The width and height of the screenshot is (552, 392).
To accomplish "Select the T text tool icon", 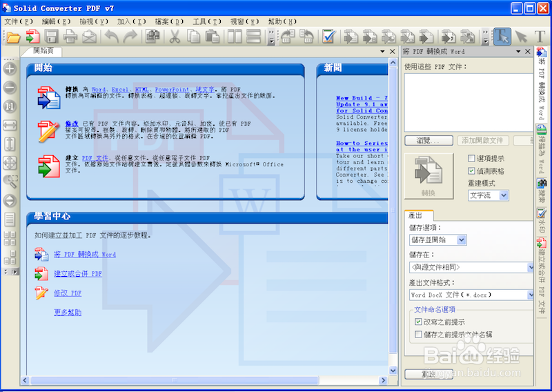I will point(540,37).
